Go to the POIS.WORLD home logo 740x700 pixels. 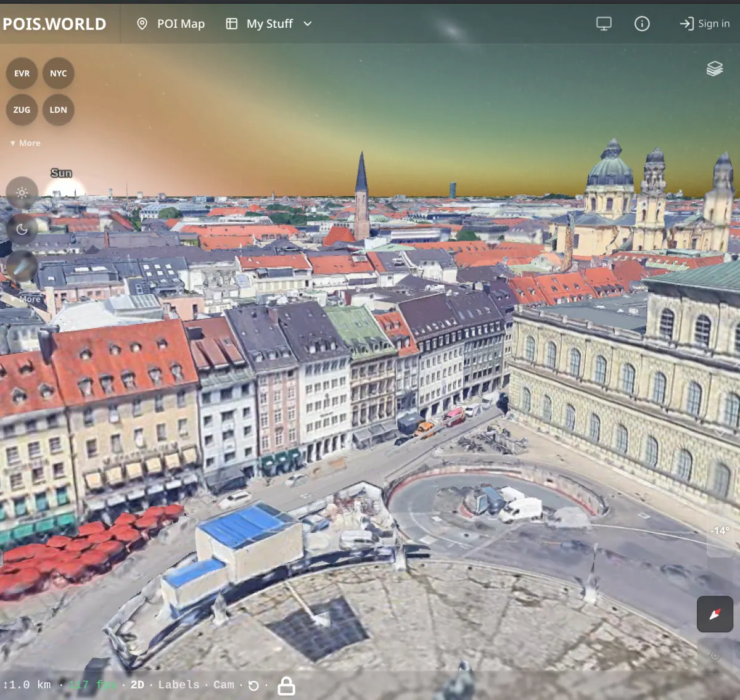[54, 23]
